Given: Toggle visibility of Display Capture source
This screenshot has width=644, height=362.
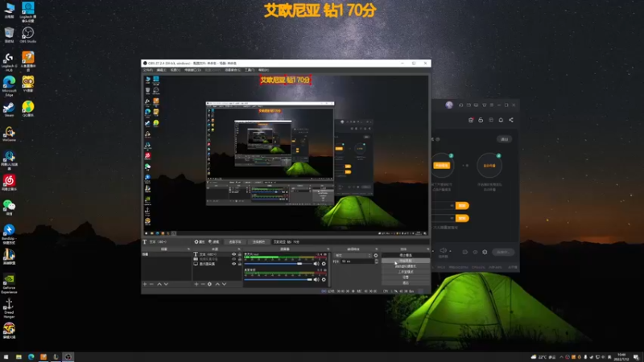Looking at the screenshot, I should coord(234,264).
